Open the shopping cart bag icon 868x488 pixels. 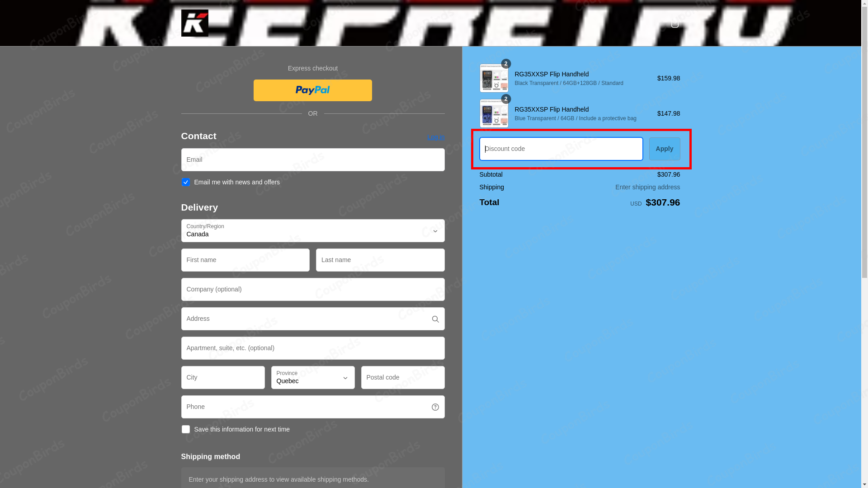coord(675,24)
